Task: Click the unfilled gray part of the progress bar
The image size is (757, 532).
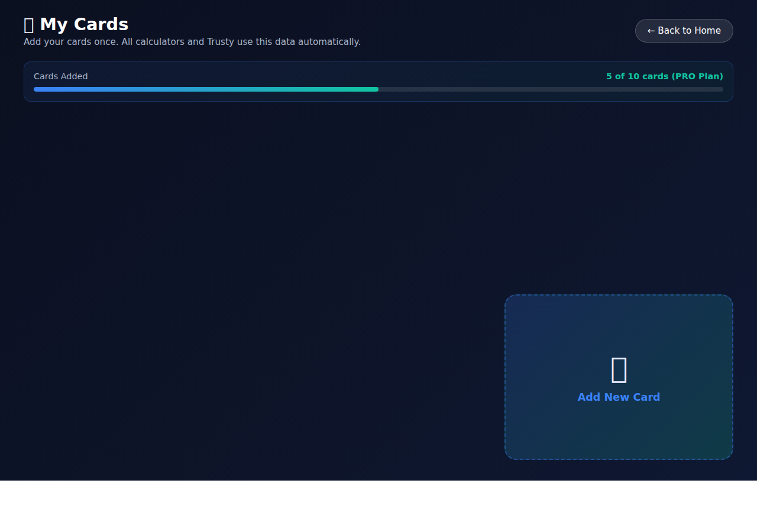Action: tap(550, 89)
